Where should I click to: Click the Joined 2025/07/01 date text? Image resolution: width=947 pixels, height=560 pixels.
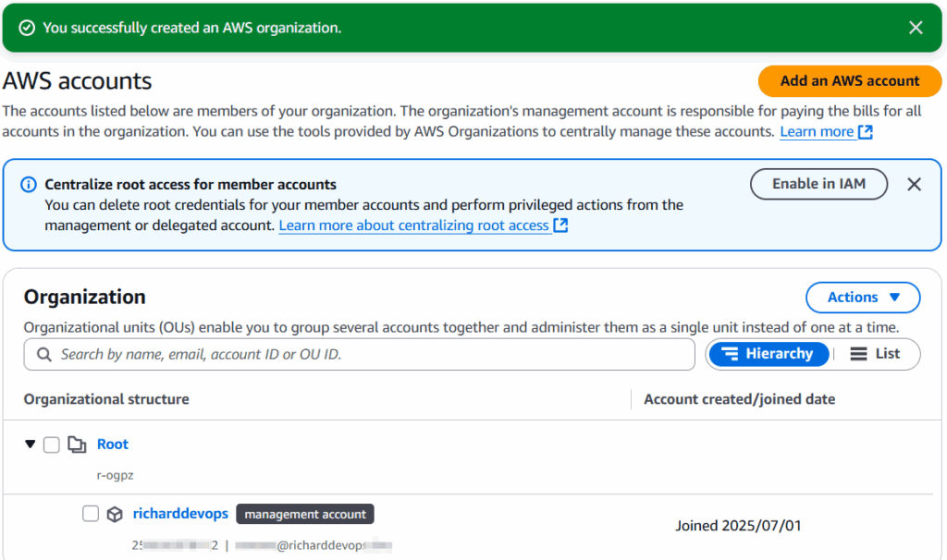click(x=738, y=526)
